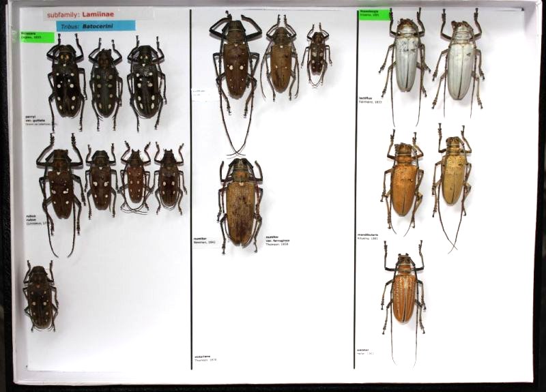
Task: Click the "weiskei" species label
Action: pyautogui.click(x=366, y=351)
